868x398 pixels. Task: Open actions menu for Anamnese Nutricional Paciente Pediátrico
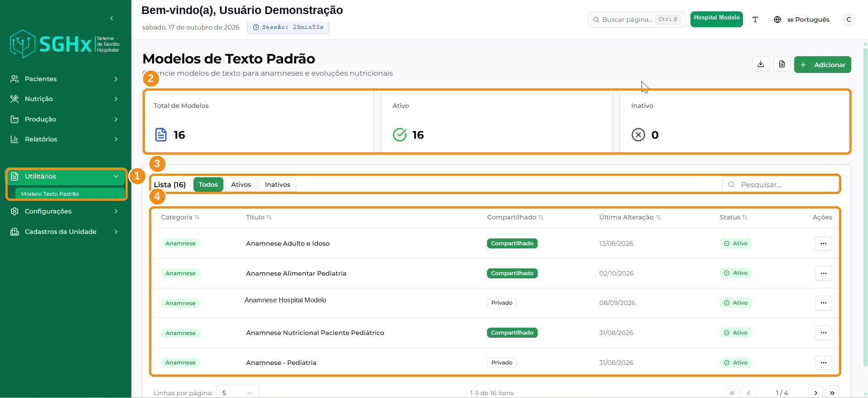(x=823, y=333)
